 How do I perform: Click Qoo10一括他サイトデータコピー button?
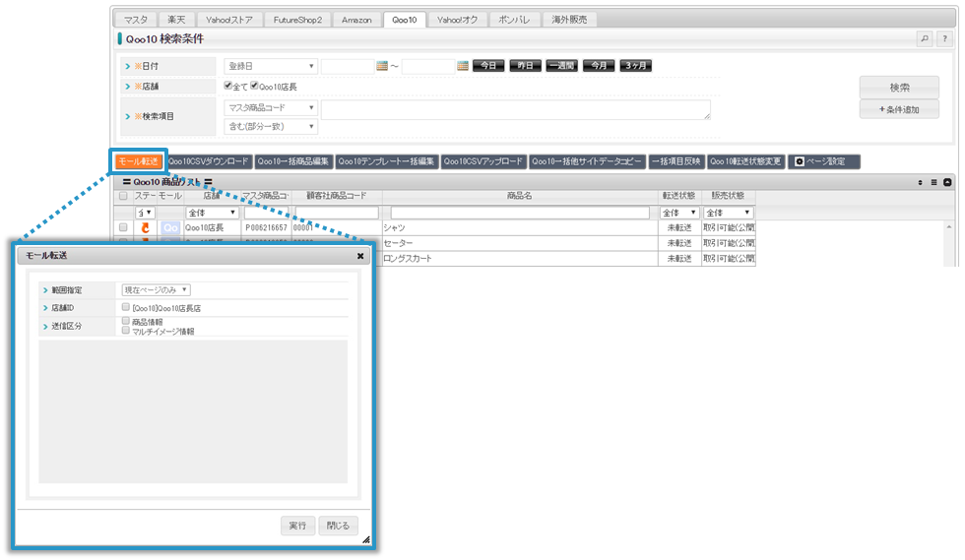click(587, 161)
